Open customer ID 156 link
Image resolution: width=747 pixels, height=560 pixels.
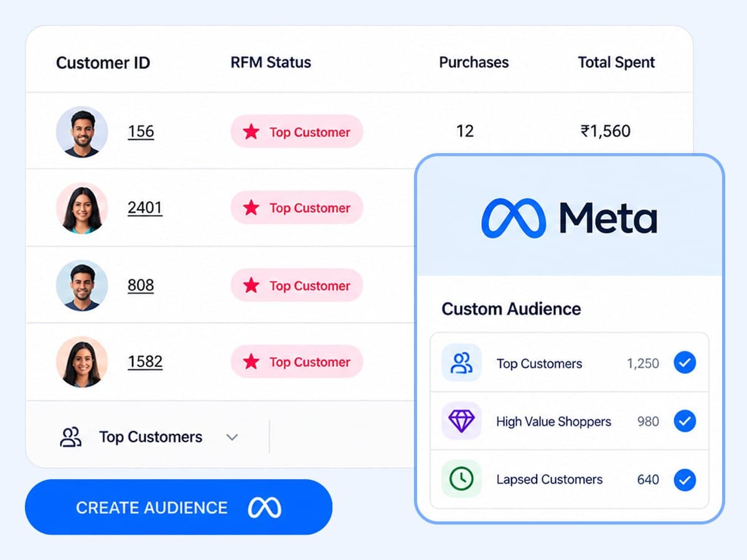click(141, 131)
